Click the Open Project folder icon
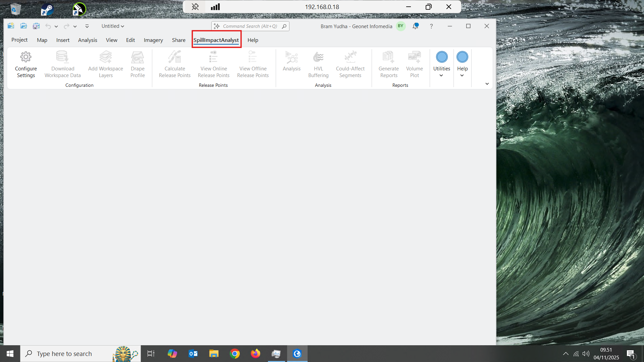Screen dimensions: 644x362 coord(23,26)
